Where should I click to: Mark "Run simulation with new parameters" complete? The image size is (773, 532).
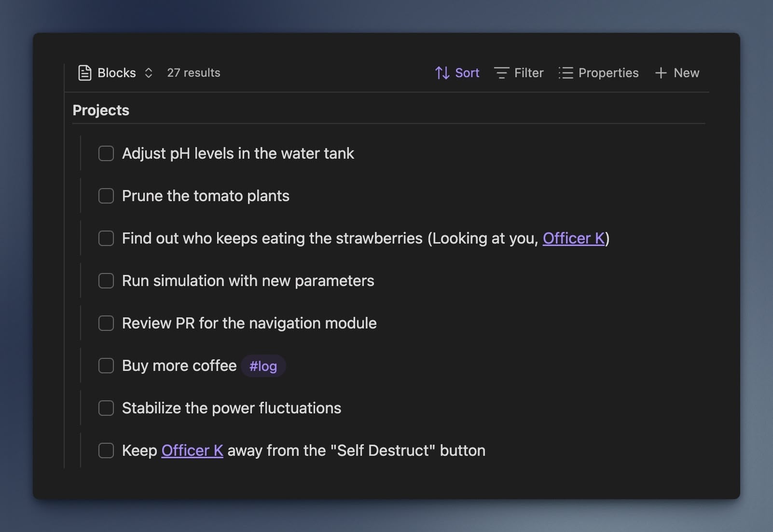pyautogui.click(x=106, y=281)
